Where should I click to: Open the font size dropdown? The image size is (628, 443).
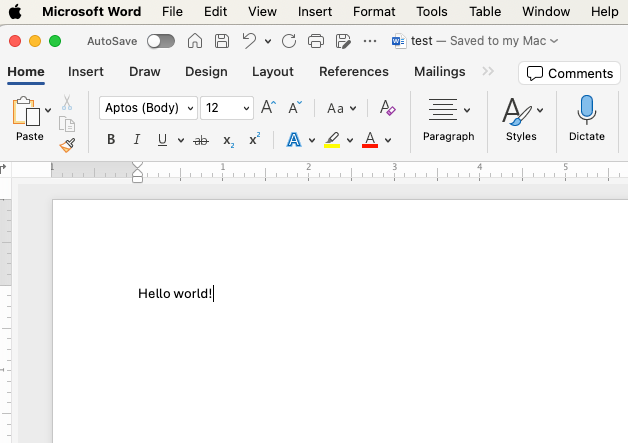point(246,108)
